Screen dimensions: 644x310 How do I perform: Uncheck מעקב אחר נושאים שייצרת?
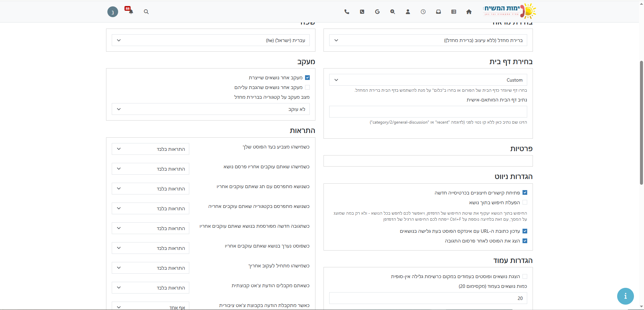pyautogui.click(x=307, y=78)
